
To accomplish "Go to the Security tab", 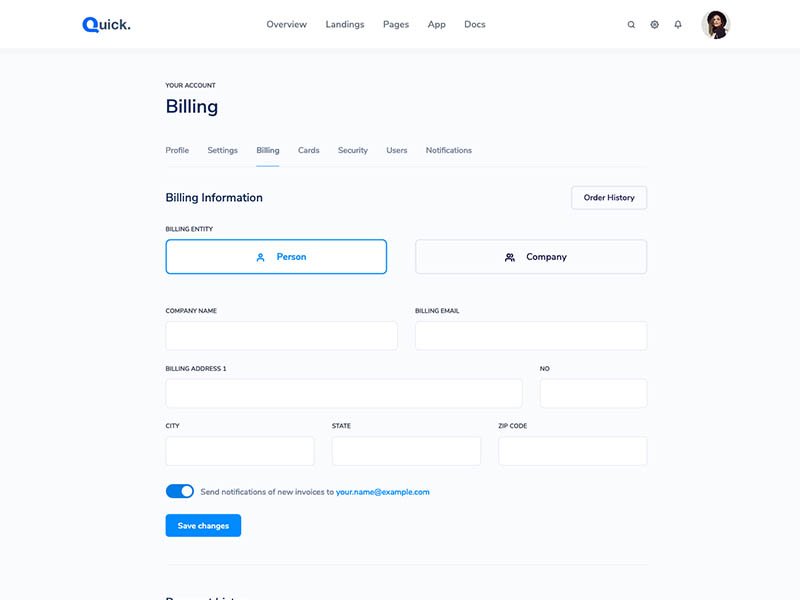I will 353,150.
